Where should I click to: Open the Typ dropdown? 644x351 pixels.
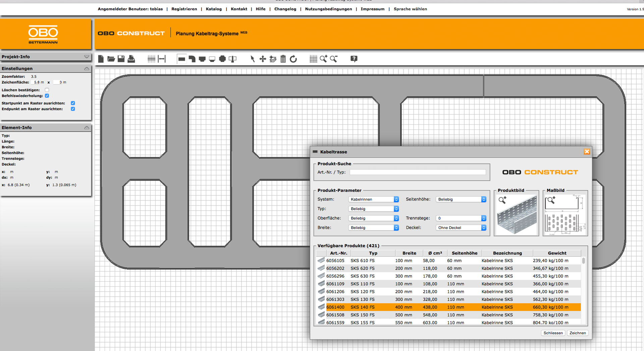click(373, 209)
